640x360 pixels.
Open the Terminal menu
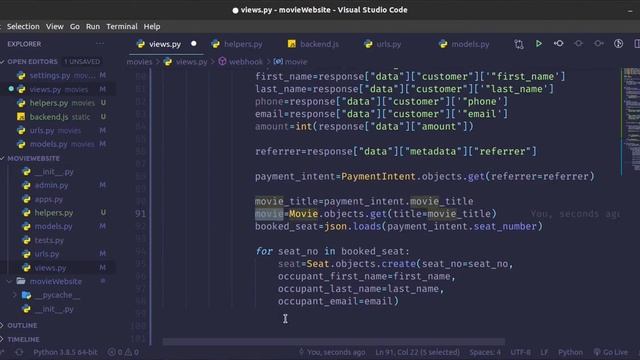pyautogui.click(x=122, y=27)
